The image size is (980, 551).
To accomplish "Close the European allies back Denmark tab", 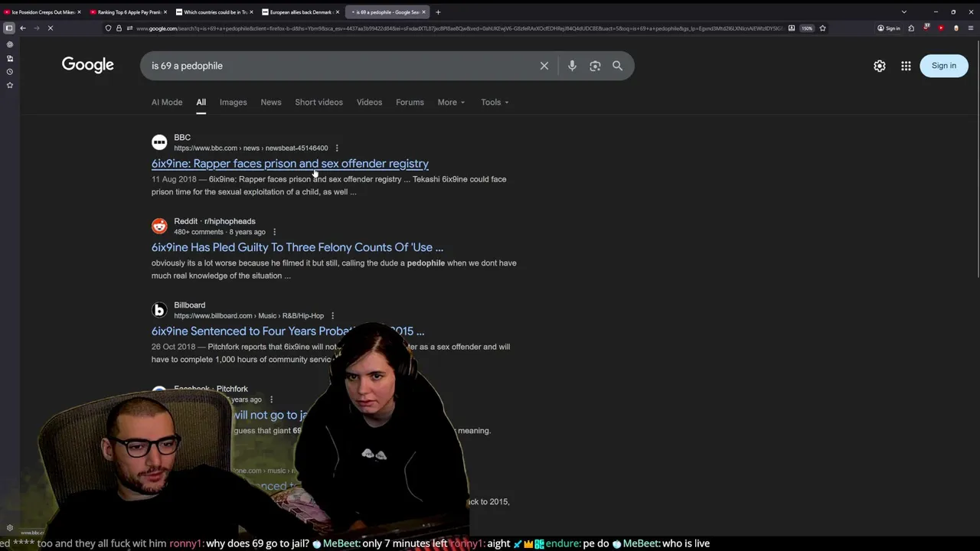I will pos(337,12).
